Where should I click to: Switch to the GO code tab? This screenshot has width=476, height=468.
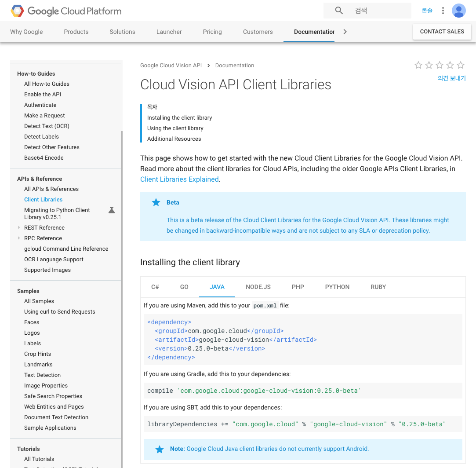pyautogui.click(x=184, y=287)
